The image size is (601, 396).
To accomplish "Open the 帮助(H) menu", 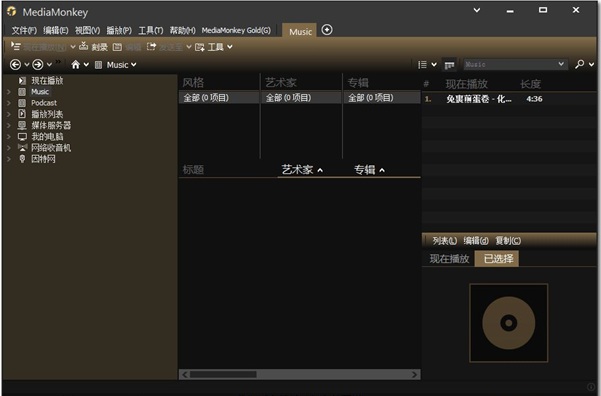I will (182, 30).
